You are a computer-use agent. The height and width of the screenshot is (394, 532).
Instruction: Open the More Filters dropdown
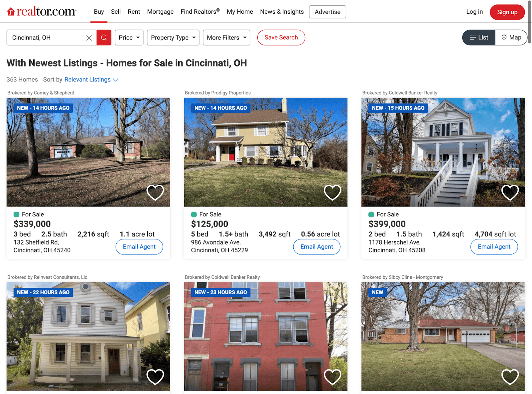click(226, 38)
